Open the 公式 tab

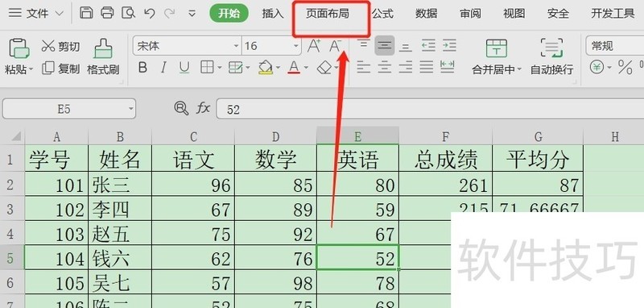point(383,14)
